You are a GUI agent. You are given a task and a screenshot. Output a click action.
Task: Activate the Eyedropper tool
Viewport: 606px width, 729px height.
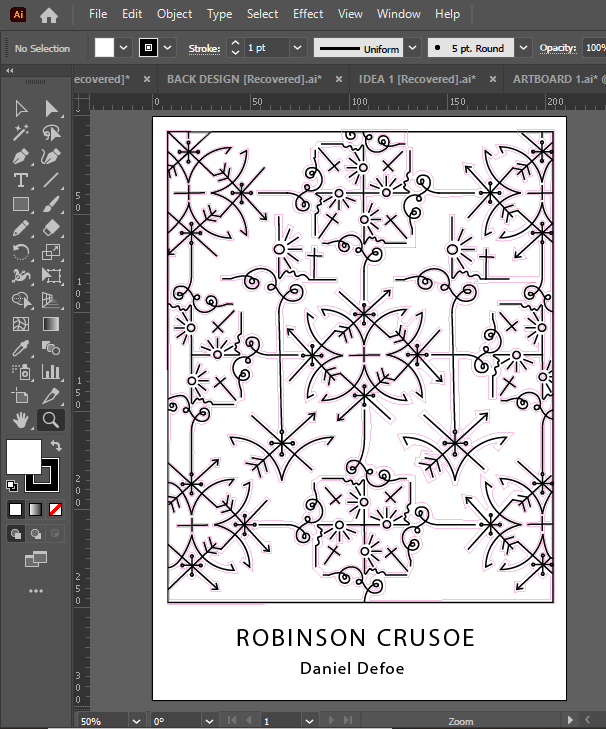tap(21, 348)
